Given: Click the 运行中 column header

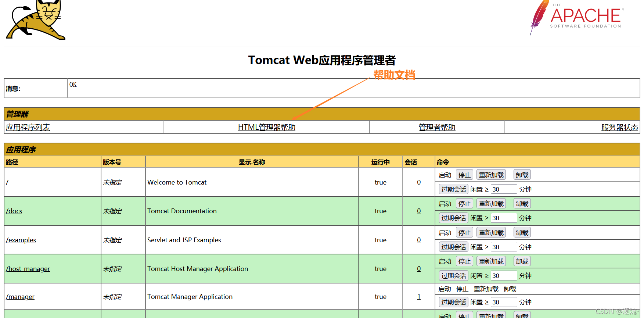Looking at the screenshot, I should tap(381, 162).
